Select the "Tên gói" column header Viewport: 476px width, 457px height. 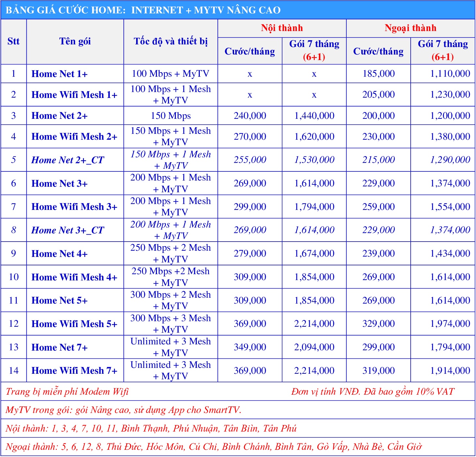[x=75, y=41]
